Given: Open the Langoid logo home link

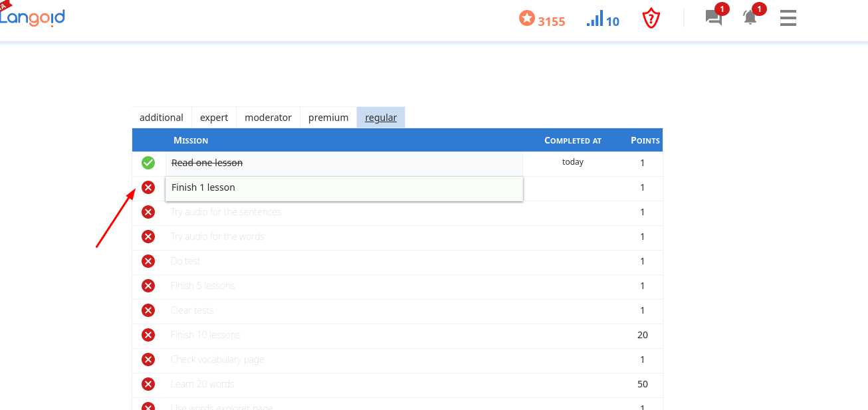Looking at the screenshot, I should coord(32,17).
